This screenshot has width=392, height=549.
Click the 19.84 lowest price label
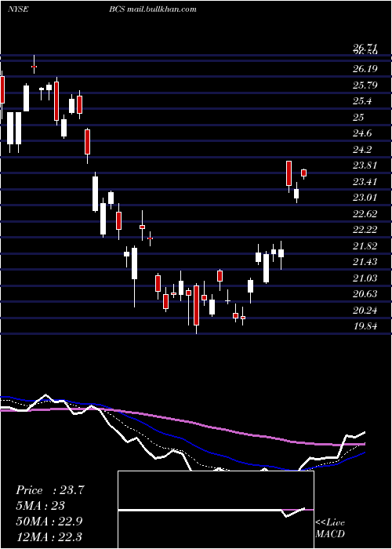[x=365, y=326]
